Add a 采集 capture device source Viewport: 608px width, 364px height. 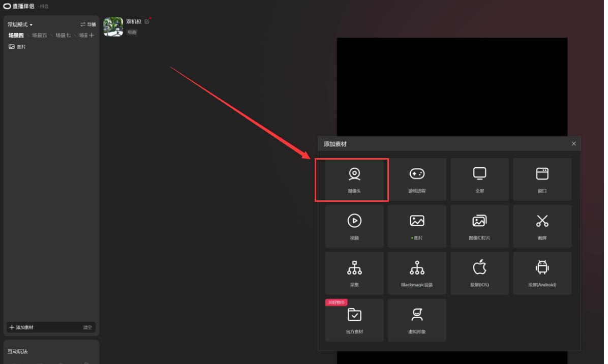pos(354,274)
